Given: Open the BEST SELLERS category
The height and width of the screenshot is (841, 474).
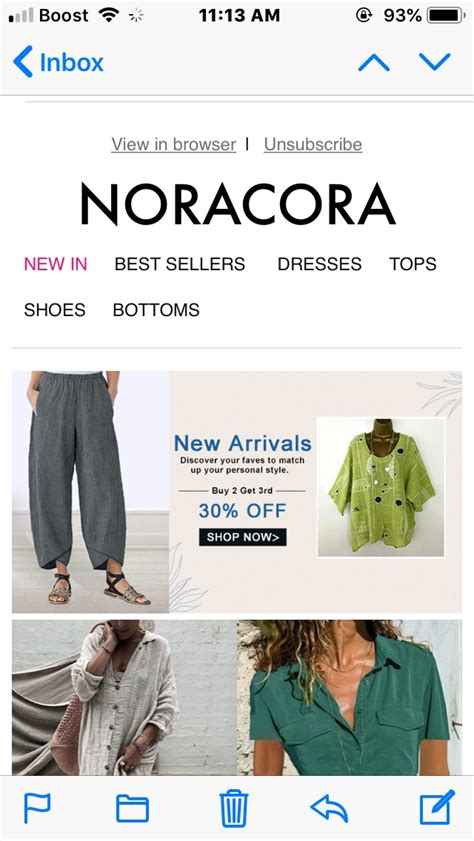Looking at the screenshot, I should [180, 264].
